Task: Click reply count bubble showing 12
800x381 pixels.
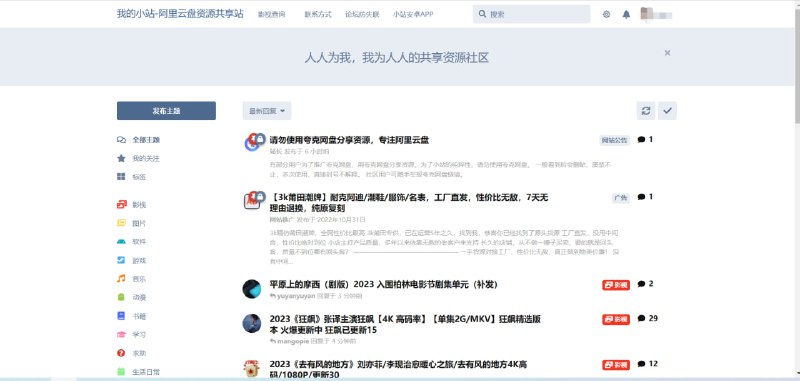Action: coord(647,364)
